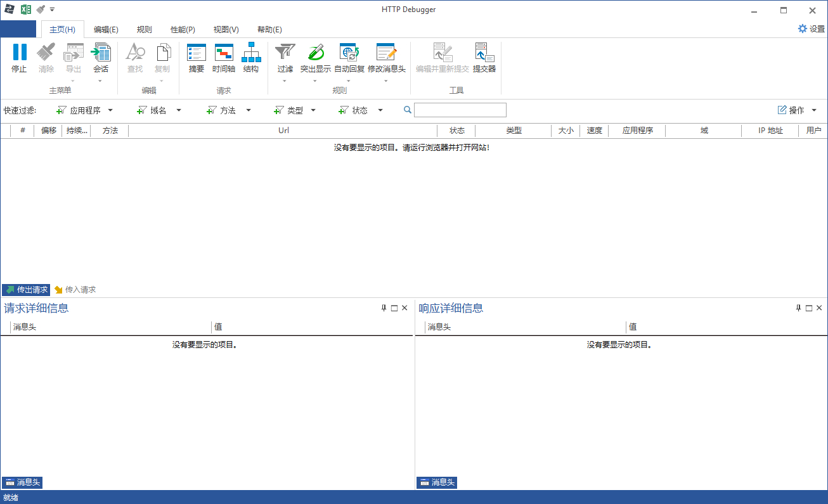Click the broom icon in quick access bar
The height and width of the screenshot is (504, 828).
(41, 10)
